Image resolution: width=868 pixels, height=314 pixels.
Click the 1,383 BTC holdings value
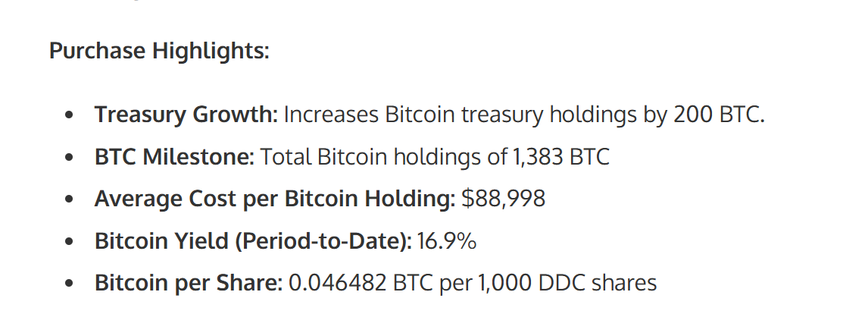(562, 157)
